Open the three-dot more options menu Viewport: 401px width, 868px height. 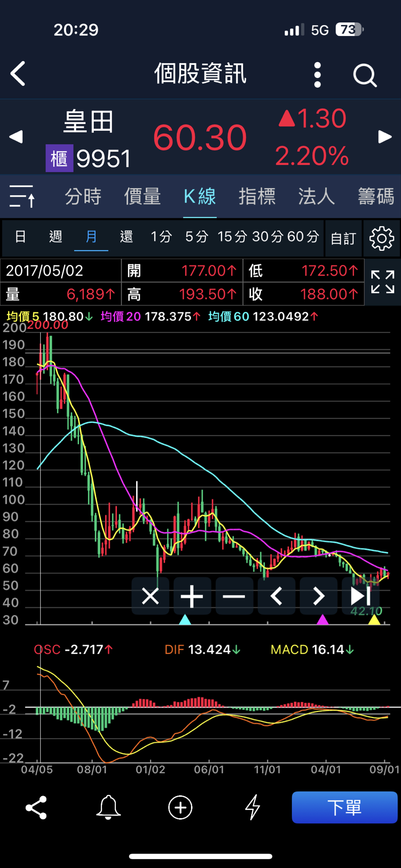tap(317, 75)
